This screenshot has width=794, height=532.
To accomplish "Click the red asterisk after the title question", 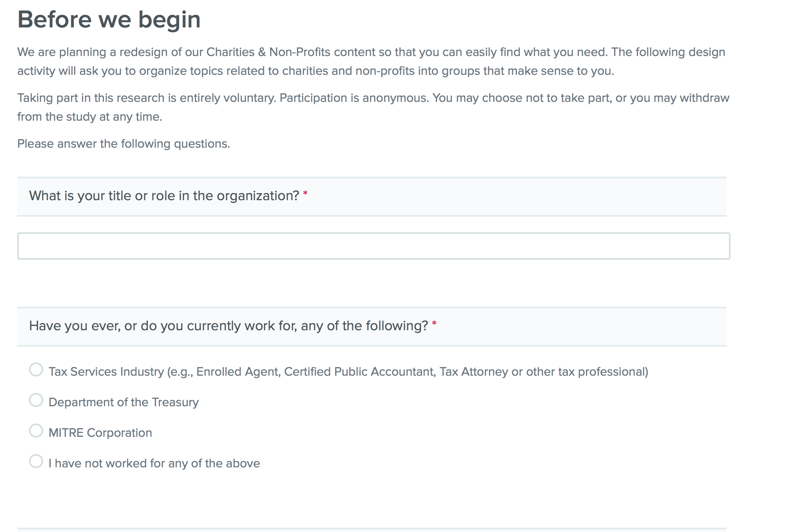I will (x=305, y=194).
